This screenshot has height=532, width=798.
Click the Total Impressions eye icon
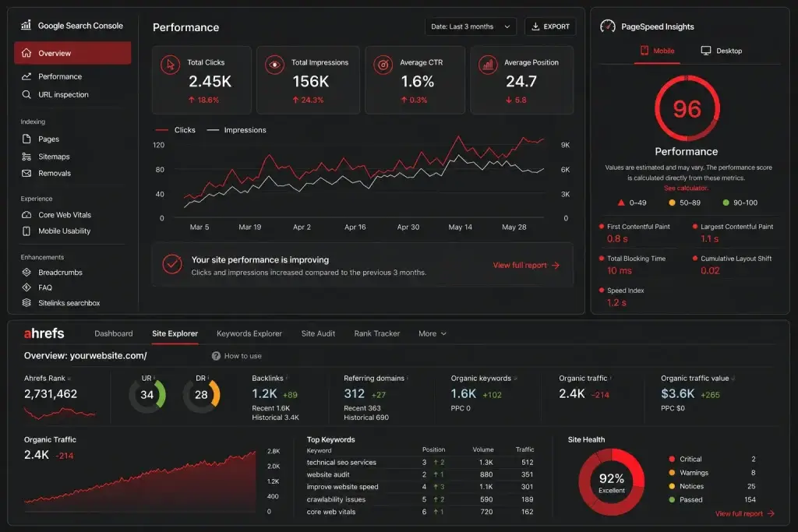pyautogui.click(x=275, y=65)
